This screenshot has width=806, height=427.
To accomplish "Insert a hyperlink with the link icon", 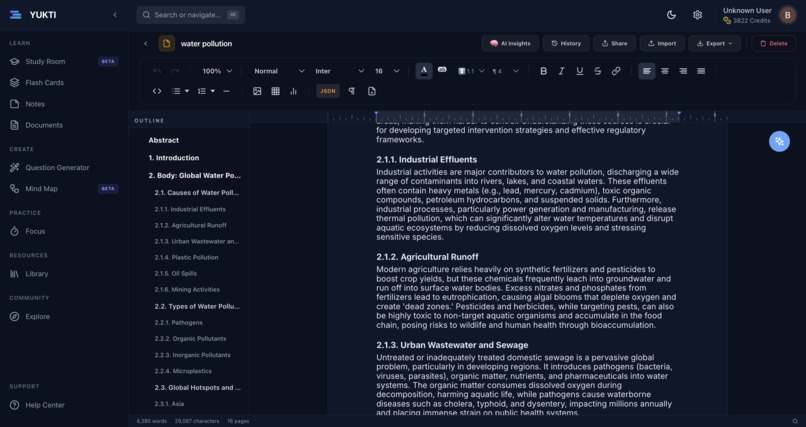I will pos(616,71).
